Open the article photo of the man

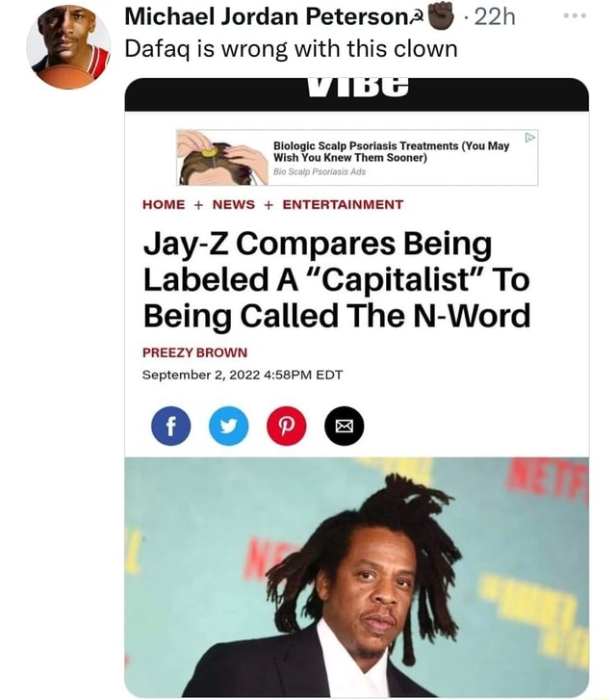(357, 577)
